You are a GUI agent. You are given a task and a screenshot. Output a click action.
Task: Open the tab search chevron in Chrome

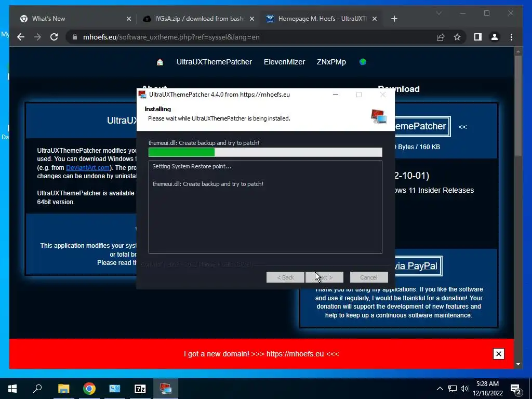[x=438, y=13]
